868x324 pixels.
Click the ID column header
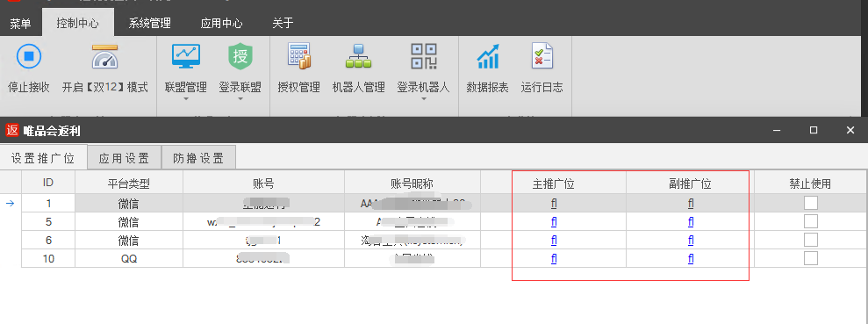click(x=48, y=184)
